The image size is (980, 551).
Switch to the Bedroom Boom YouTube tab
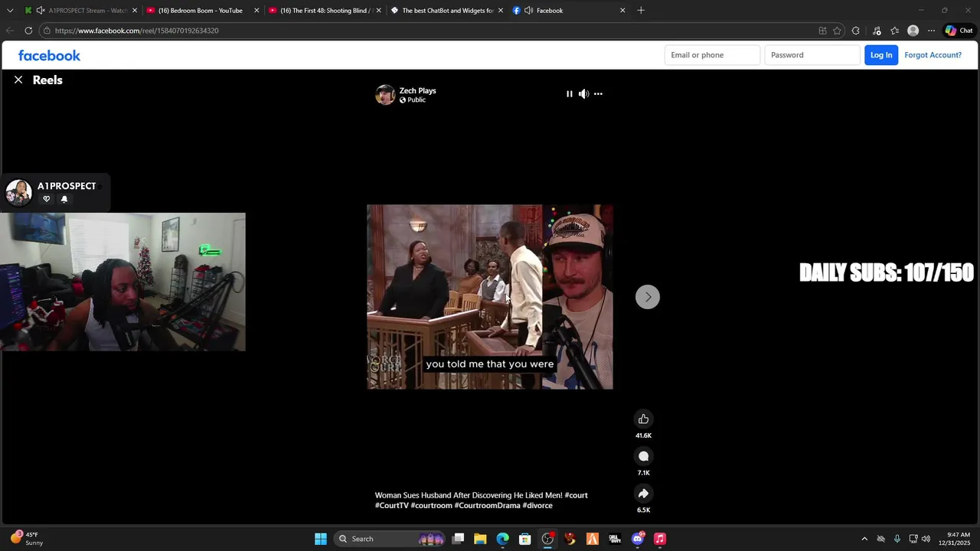(201, 11)
